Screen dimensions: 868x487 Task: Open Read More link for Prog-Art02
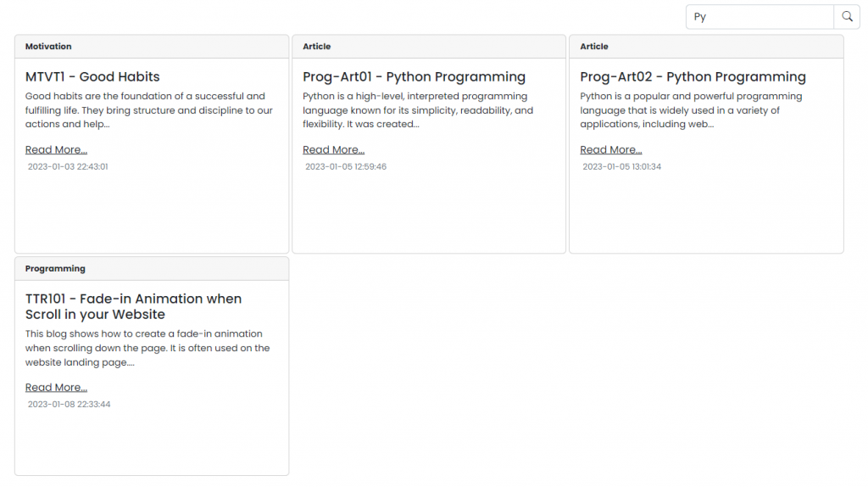click(x=610, y=149)
